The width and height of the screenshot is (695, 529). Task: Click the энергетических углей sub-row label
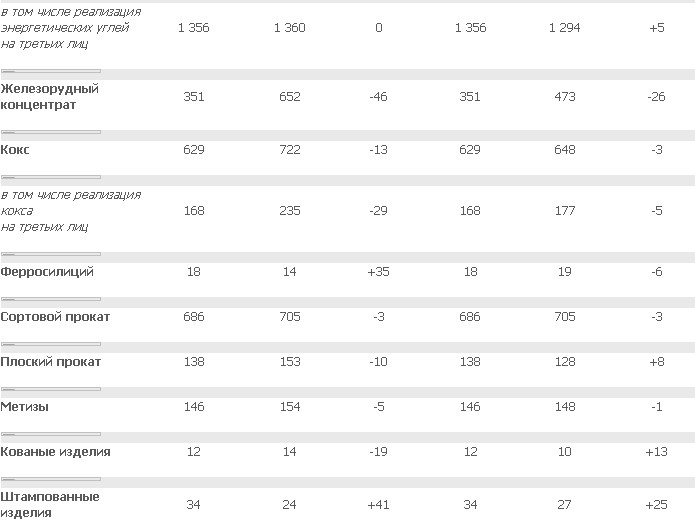click(x=70, y=28)
